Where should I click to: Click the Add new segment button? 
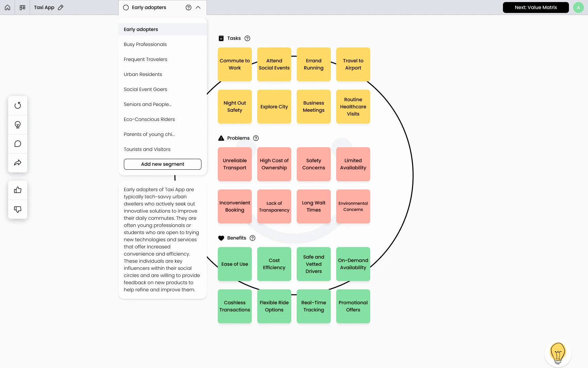162,164
